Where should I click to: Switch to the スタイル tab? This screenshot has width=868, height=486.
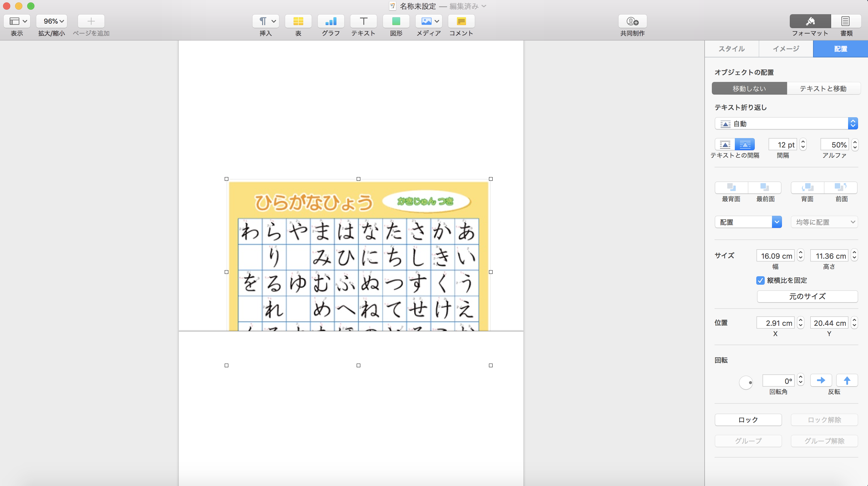(x=731, y=49)
